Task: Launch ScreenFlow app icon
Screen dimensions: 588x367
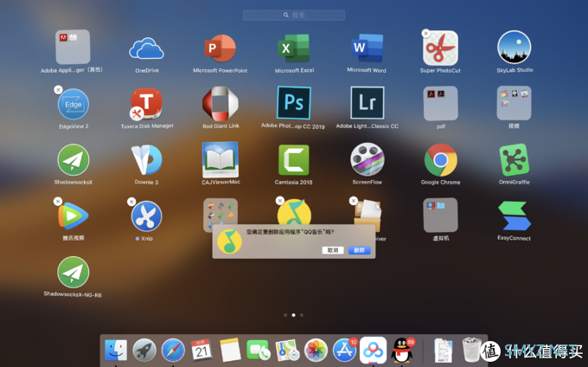Action: pos(367,159)
